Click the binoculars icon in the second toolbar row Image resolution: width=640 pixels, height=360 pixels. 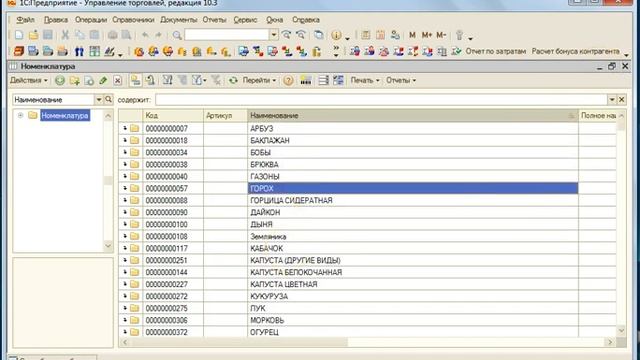coord(79,51)
